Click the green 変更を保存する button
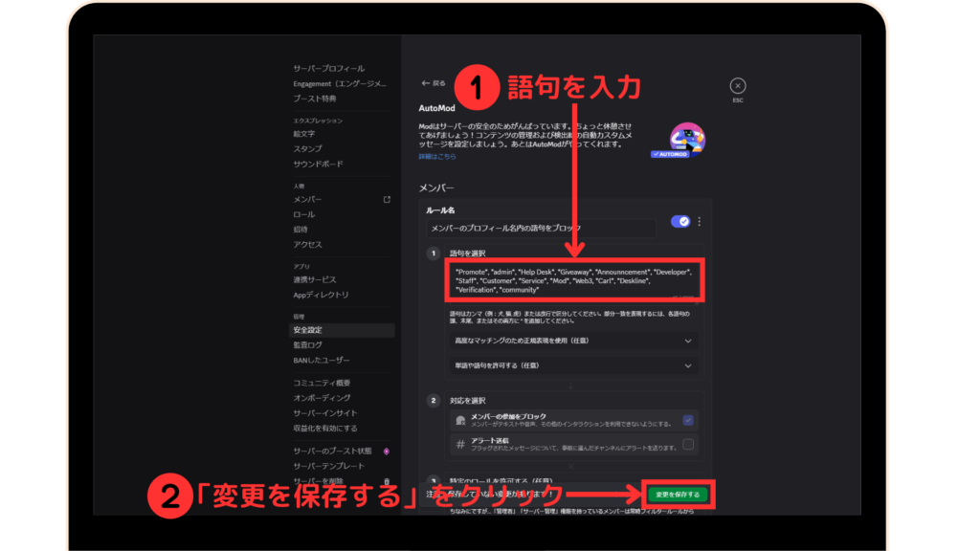980x551 pixels. [x=678, y=495]
